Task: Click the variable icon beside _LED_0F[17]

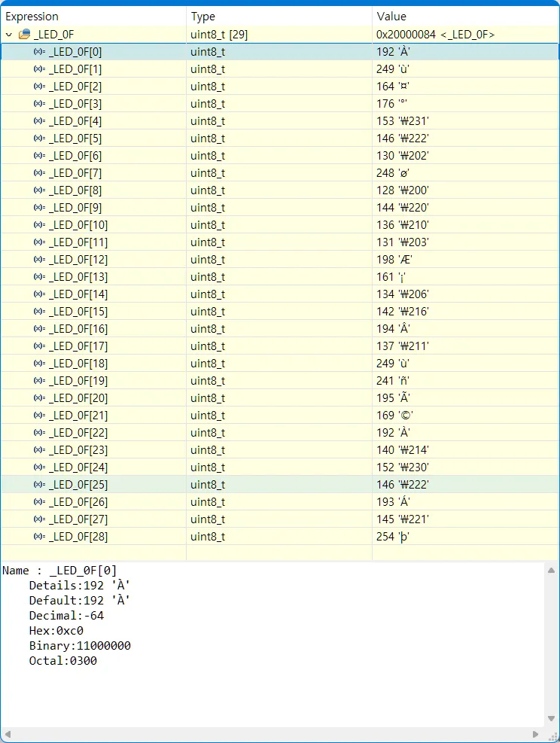Action: coord(39,346)
